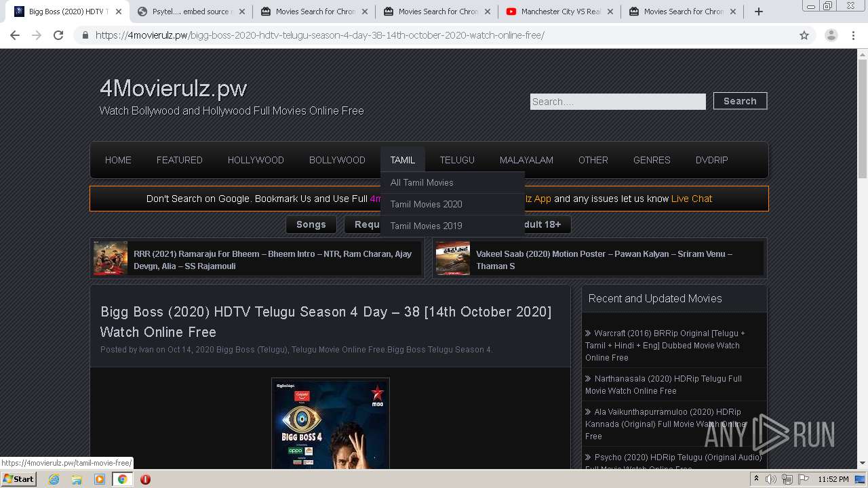Bookmark this page with the star icon
This screenshot has width=868, height=488.
[804, 35]
